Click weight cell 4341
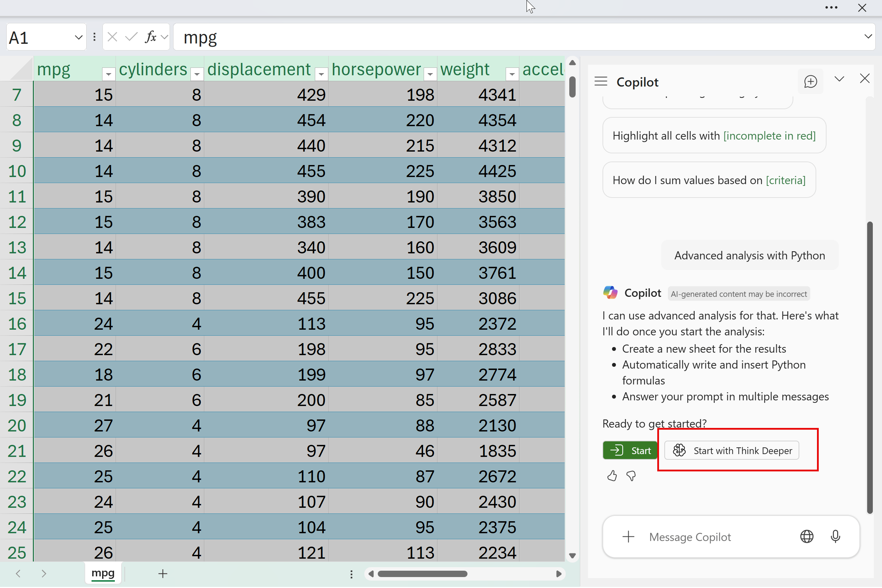 point(478,94)
